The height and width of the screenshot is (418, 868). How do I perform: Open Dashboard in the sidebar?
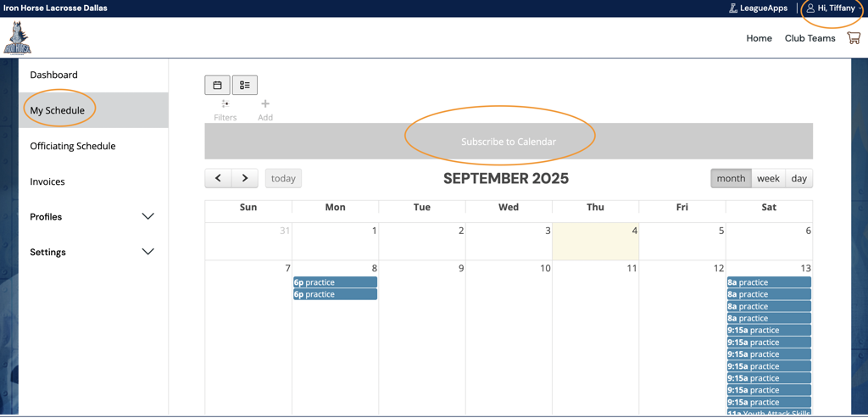[x=54, y=75]
